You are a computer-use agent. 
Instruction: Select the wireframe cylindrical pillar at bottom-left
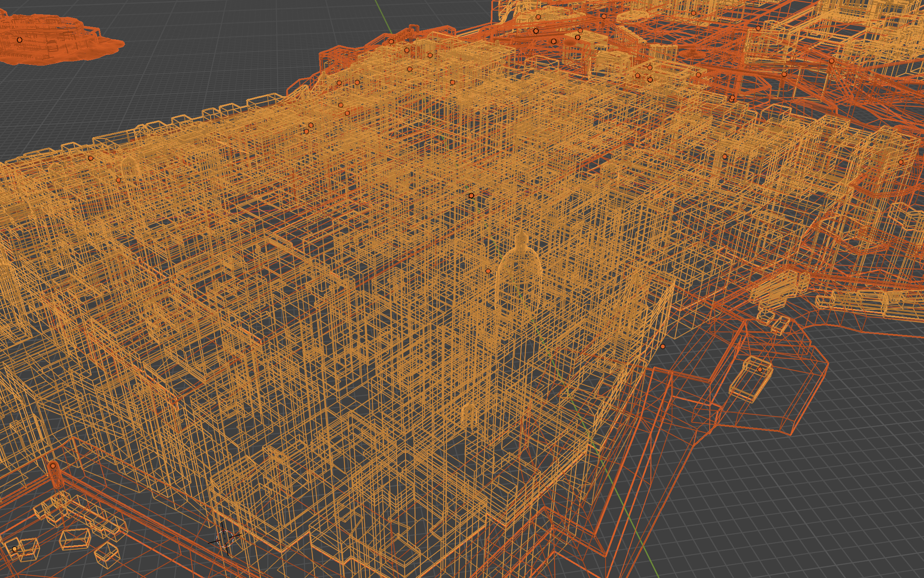(56, 477)
